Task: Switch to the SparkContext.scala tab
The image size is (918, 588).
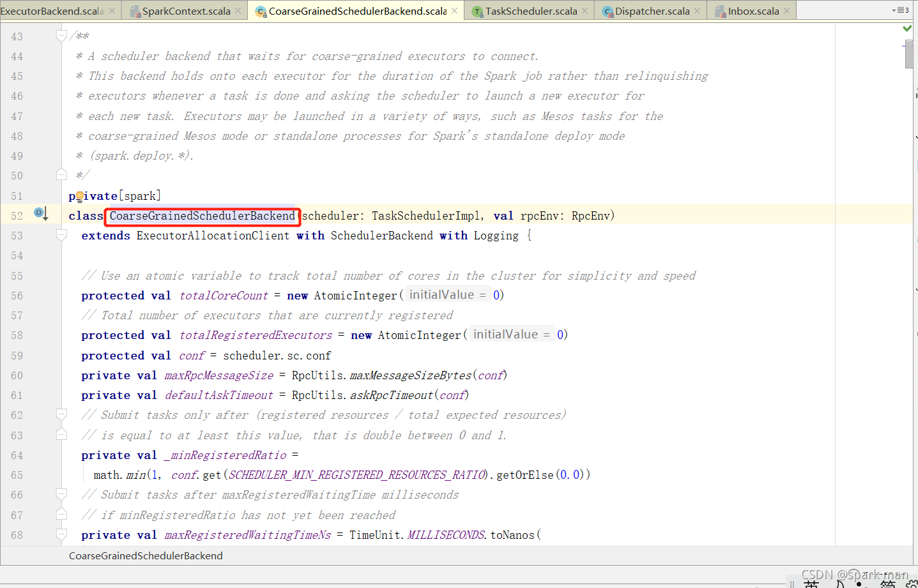Action: (186, 11)
